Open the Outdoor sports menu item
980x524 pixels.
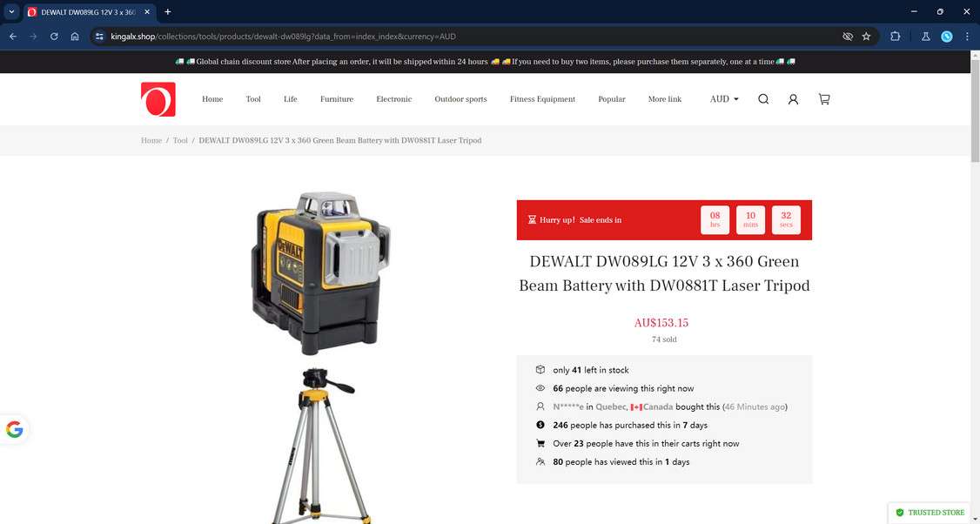460,99
